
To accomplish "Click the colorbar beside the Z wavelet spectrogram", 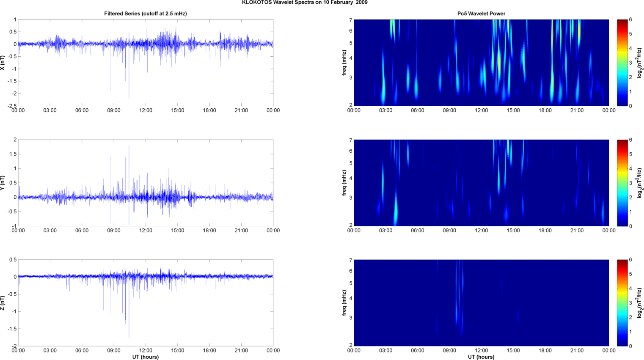I will pos(622,303).
